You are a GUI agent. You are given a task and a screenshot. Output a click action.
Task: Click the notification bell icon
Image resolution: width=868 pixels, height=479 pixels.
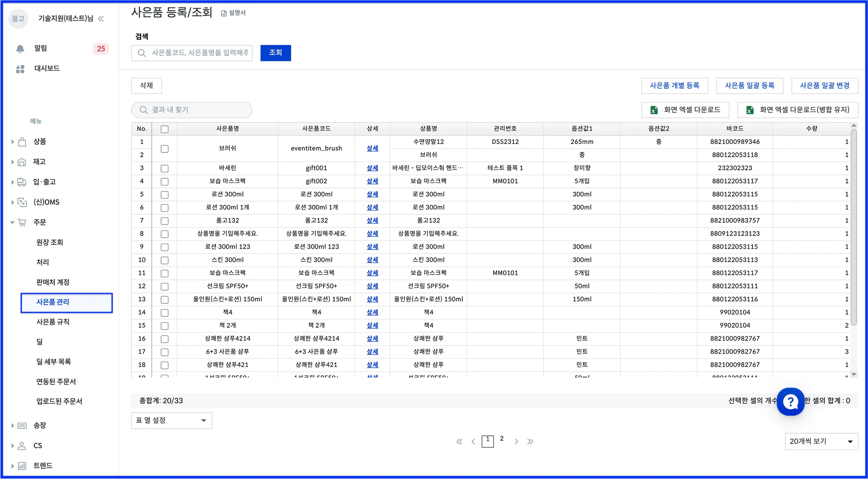20,49
